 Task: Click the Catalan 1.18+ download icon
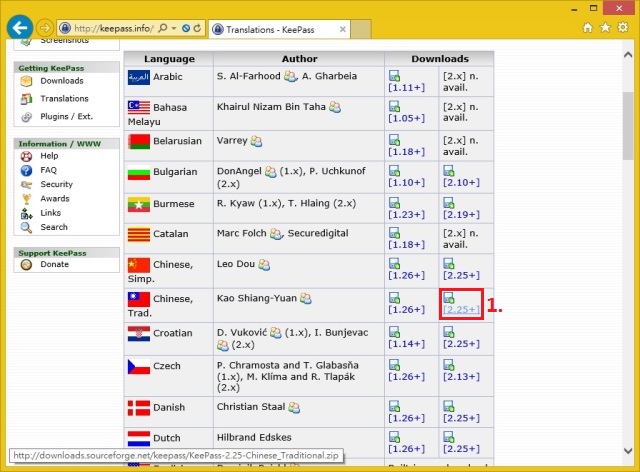[x=394, y=233]
